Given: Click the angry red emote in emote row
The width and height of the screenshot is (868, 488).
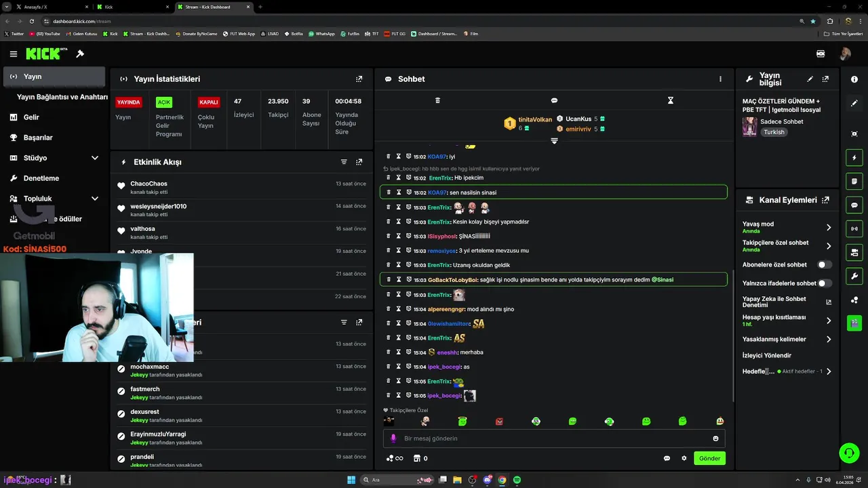Looking at the screenshot, I should pos(499,422).
